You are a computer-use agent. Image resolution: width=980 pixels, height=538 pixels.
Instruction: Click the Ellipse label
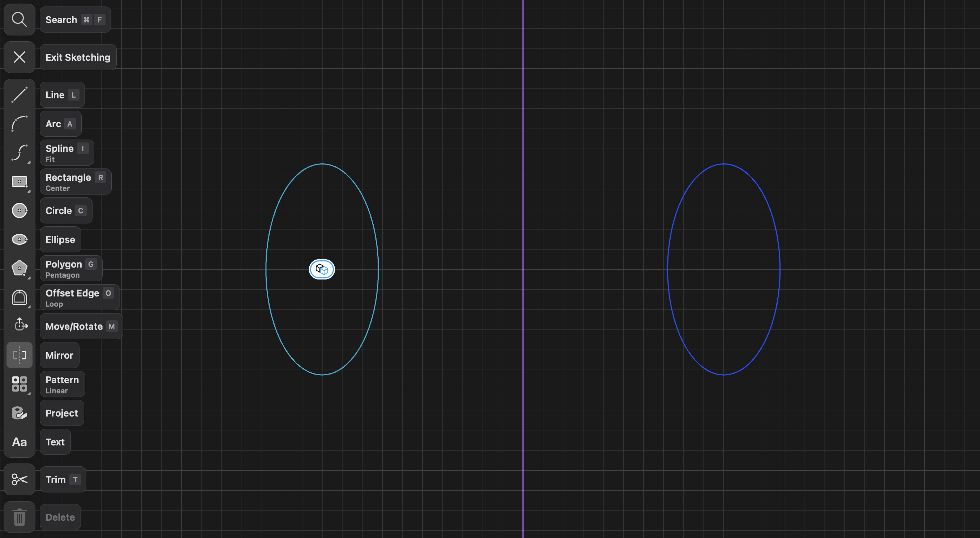60,239
